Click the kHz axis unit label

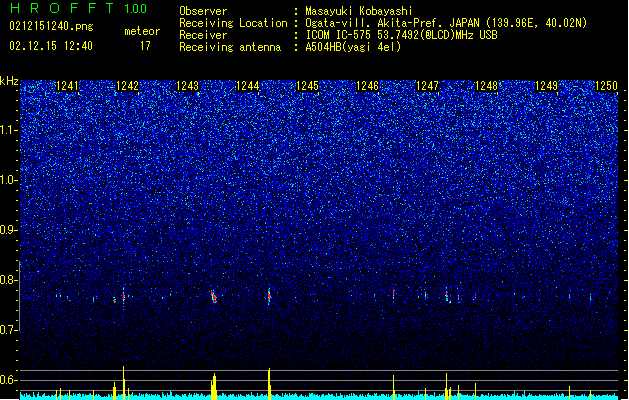(9, 81)
